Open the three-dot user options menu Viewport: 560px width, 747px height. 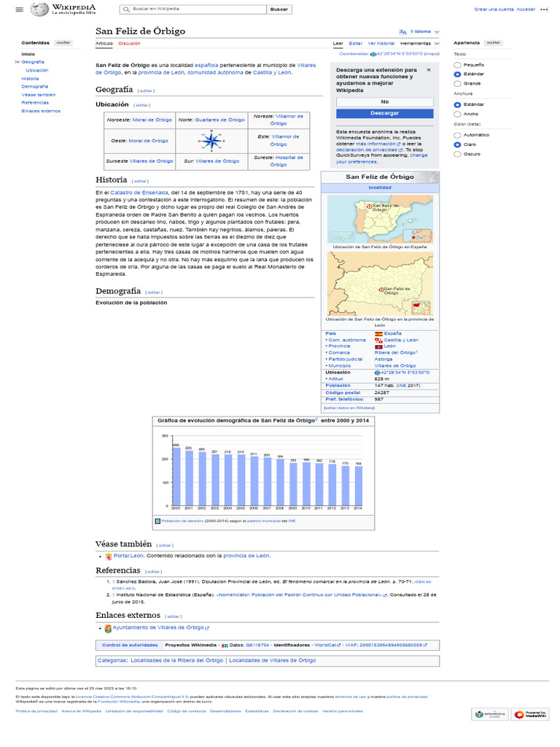coord(544,9)
